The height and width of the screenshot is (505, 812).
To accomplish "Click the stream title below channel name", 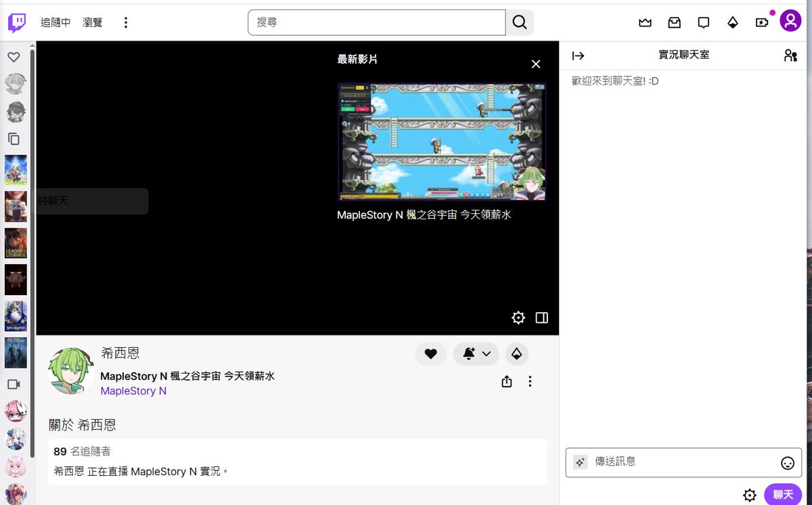I will point(187,376).
